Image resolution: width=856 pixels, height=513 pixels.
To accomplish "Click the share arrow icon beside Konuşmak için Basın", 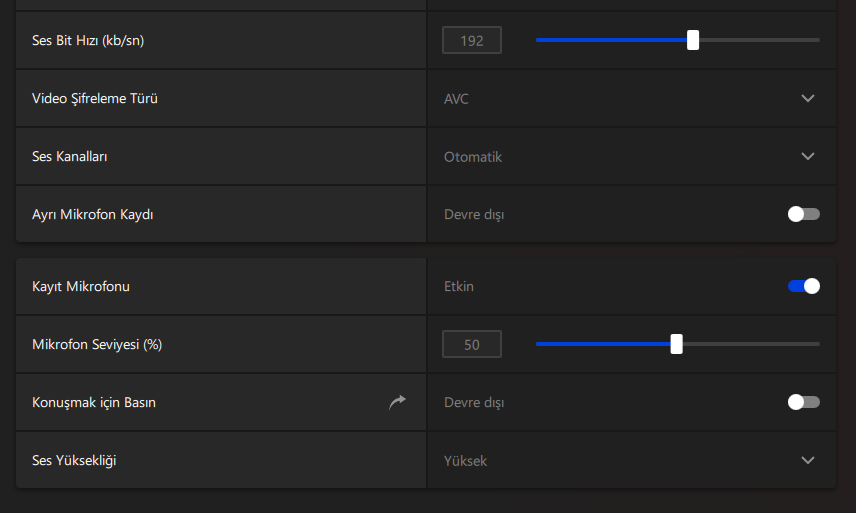I will point(398,402).
